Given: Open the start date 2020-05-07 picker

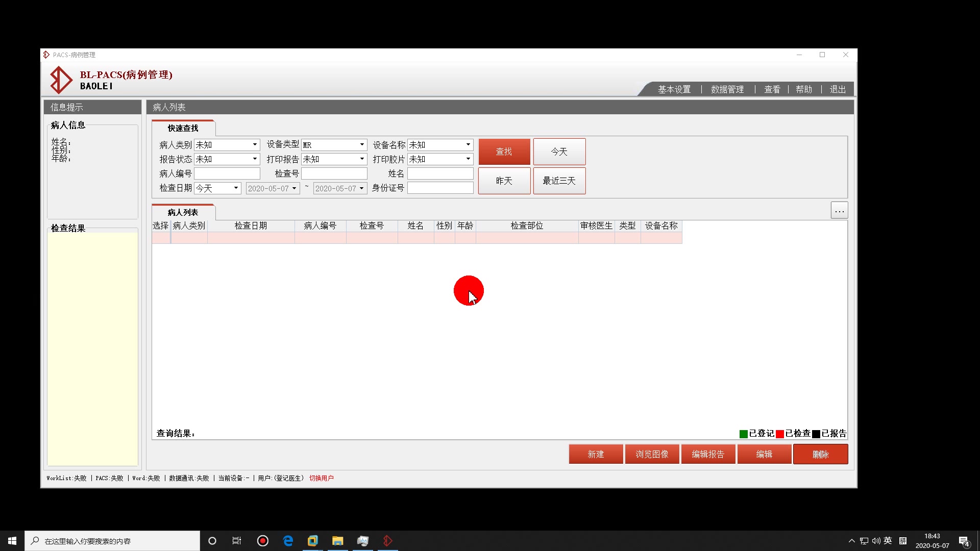Looking at the screenshot, I should pyautogui.click(x=294, y=188).
